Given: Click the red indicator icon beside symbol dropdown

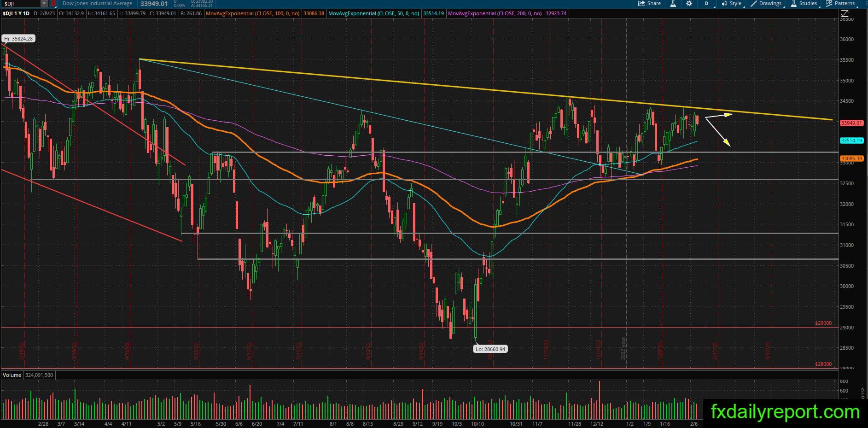Looking at the screenshot, I should pyautogui.click(x=54, y=4).
